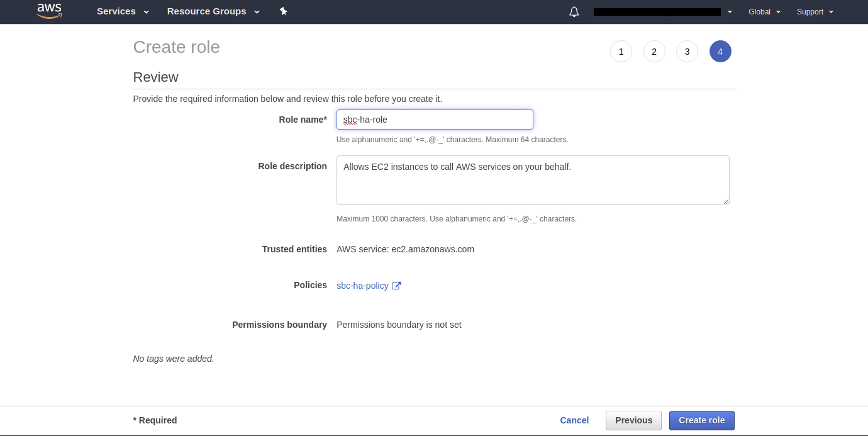Expand the Resource Groups menu

(x=213, y=11)
